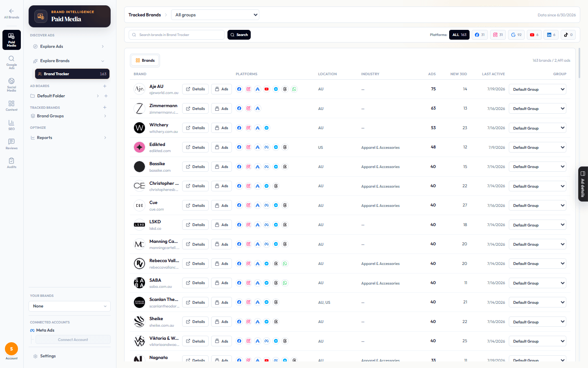Open Audits section
The image size is (588, 368).
(11, 163)
